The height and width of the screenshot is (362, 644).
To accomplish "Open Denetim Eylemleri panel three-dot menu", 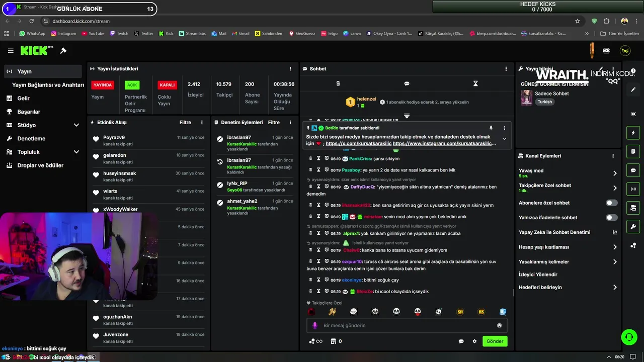I will click(290, 123).
